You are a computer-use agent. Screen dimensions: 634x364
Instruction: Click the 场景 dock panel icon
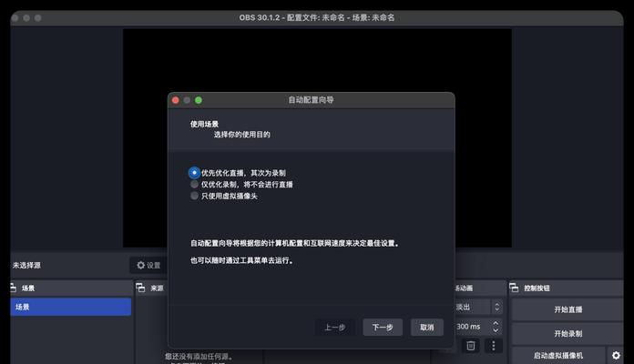13,288
